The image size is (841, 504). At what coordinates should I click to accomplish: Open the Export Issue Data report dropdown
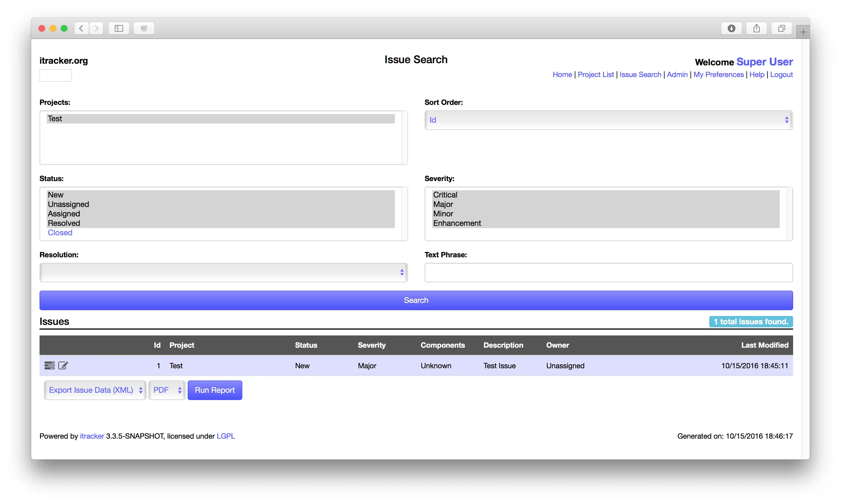(95, 390)
